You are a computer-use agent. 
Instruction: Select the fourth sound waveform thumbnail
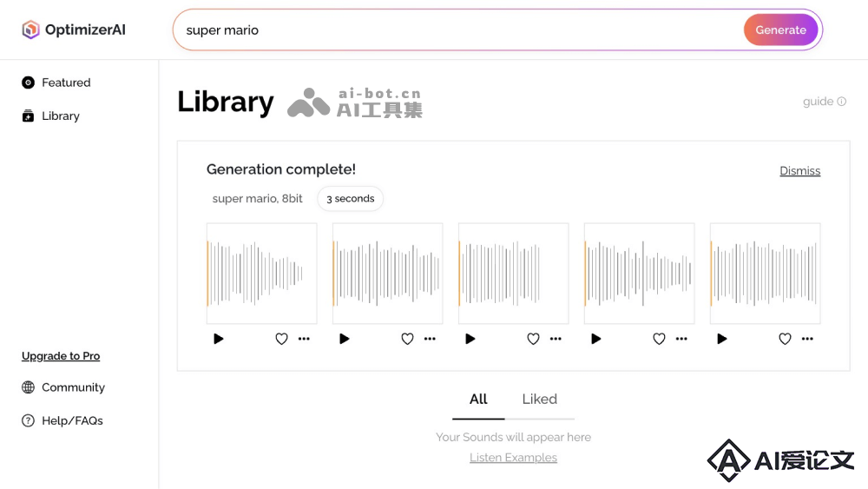[x=640, y=273]
